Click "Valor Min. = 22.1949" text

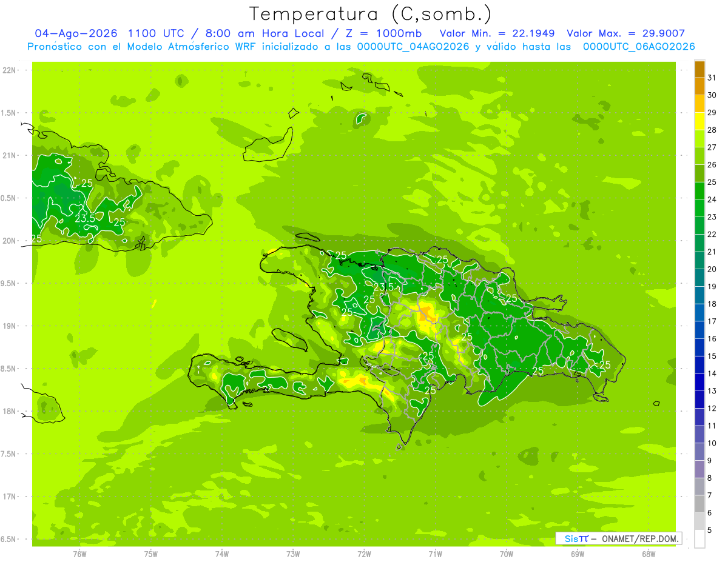497,33
